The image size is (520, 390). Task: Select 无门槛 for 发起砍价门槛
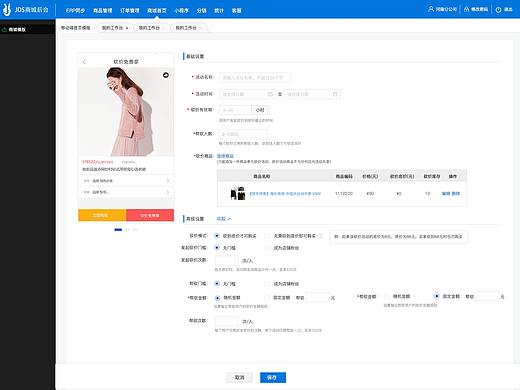217,248
